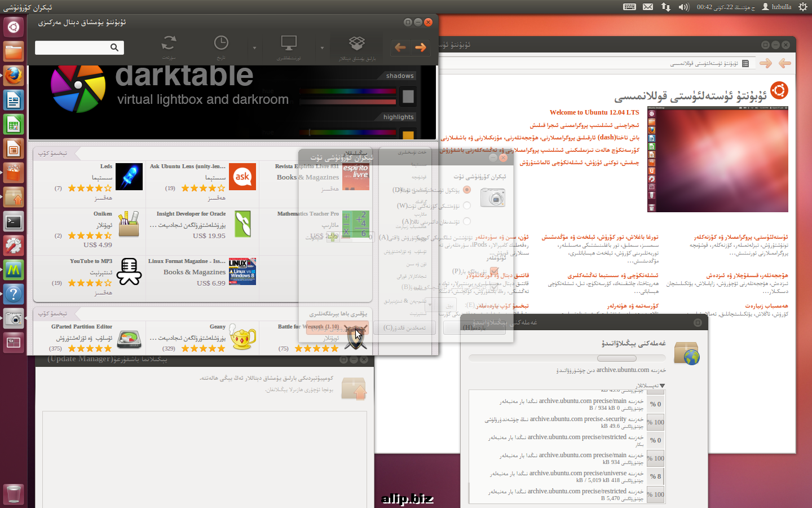This screenshot has height=508, width=812.
Task: Click the Help (H) button in screenshot dialog
Action: coord(474,327)
